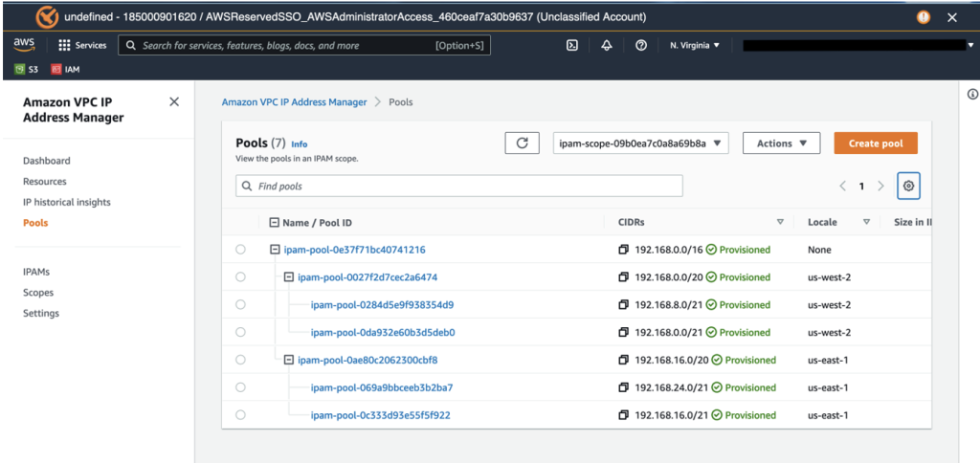Select radio for ipam-pool-0027f2d7cec2a6474
This screenshot has height=463, width=980.
[x=240, y=276]
